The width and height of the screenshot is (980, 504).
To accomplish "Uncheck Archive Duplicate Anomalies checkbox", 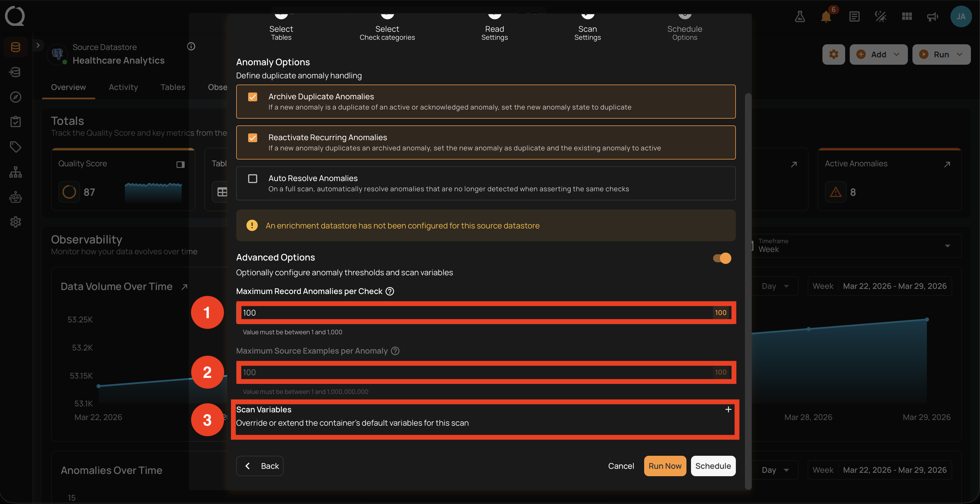I will pyautogui.click(x=253, y=97).
